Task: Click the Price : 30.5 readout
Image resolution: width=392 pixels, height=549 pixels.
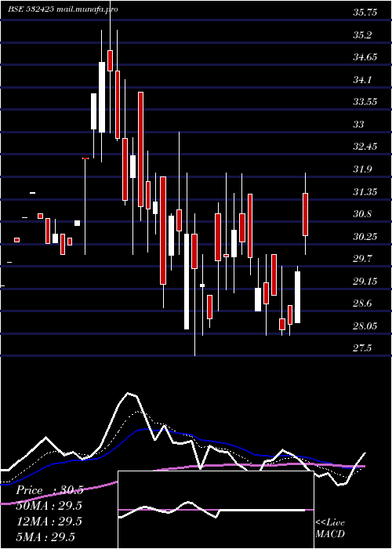Action: point(49,490)
